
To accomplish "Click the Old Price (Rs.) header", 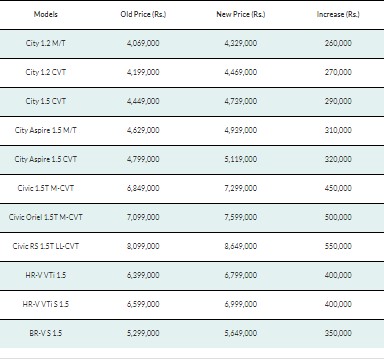I will (143, 14).
